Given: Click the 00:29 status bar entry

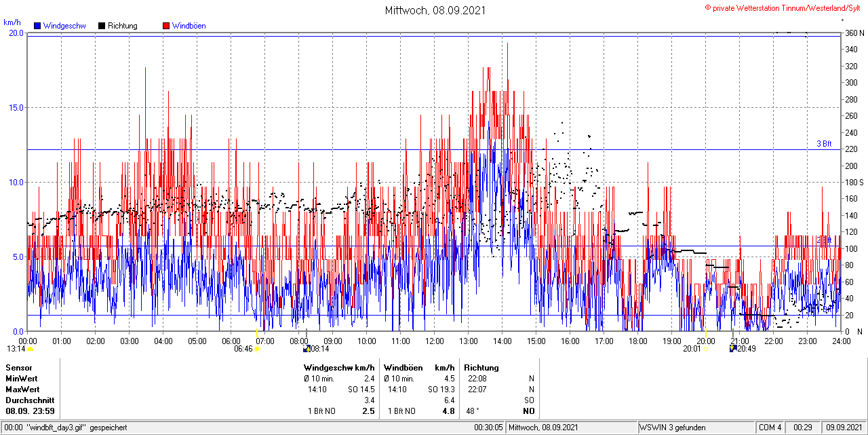Looking at the screenshot, I should [x=804, y=428].
